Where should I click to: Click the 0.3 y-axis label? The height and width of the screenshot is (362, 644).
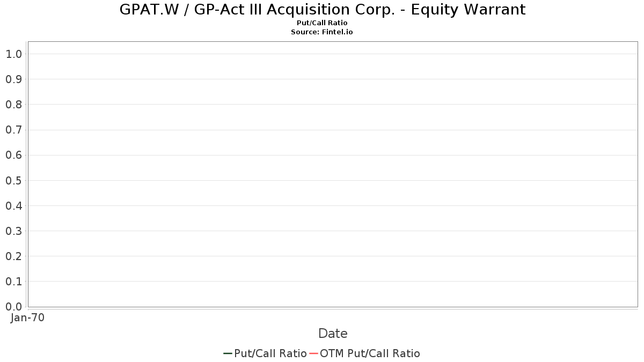click(x=13, y=231)
